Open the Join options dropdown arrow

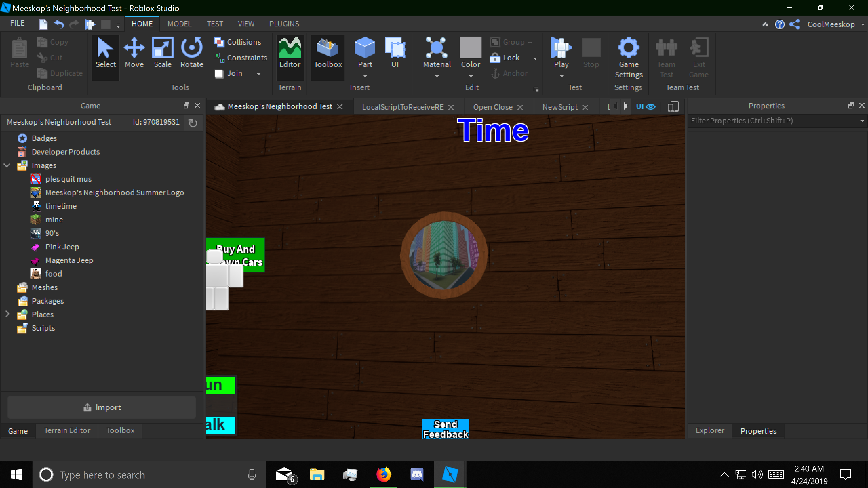(x=259, y=74)
